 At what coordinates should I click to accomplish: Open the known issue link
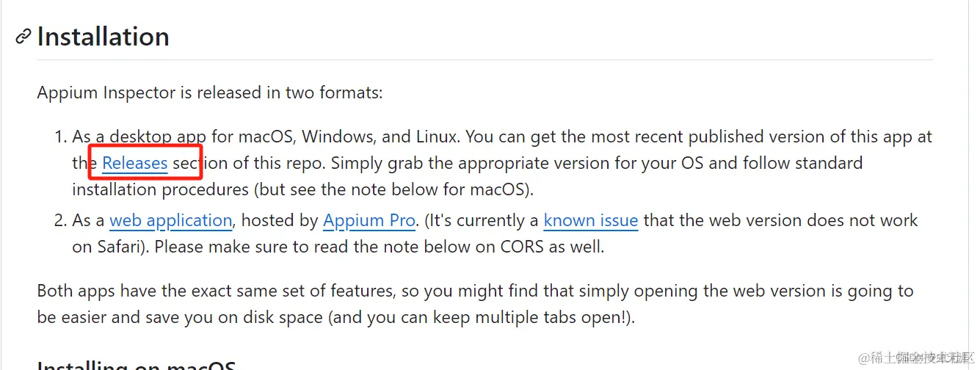(x=591, y=220)
